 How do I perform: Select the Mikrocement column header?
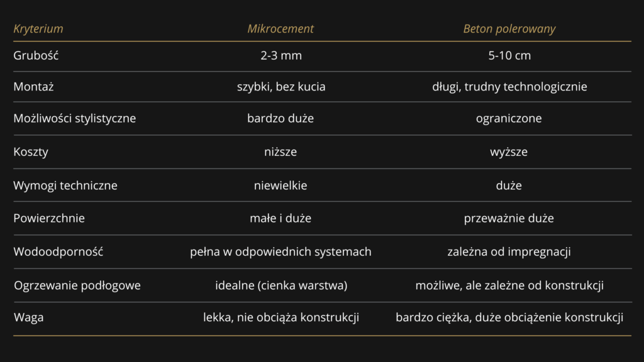click(x=280, y=29)
